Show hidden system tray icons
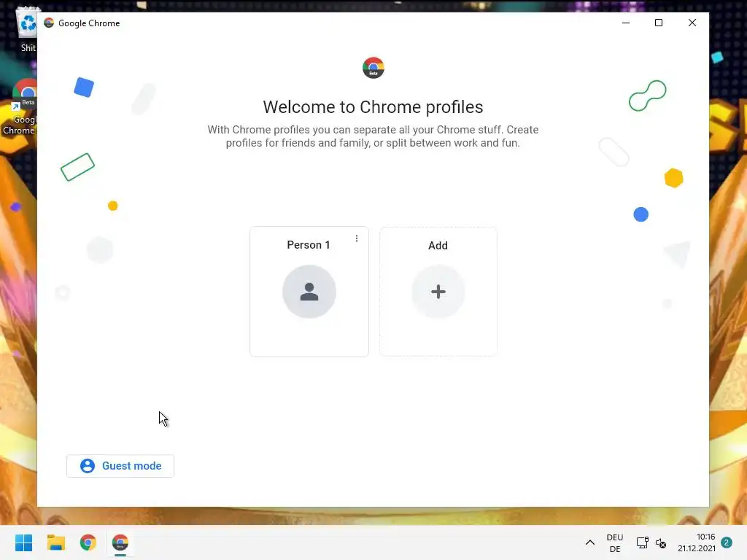The width and height of the screenshot is (747, 560). tap(589, 542)
